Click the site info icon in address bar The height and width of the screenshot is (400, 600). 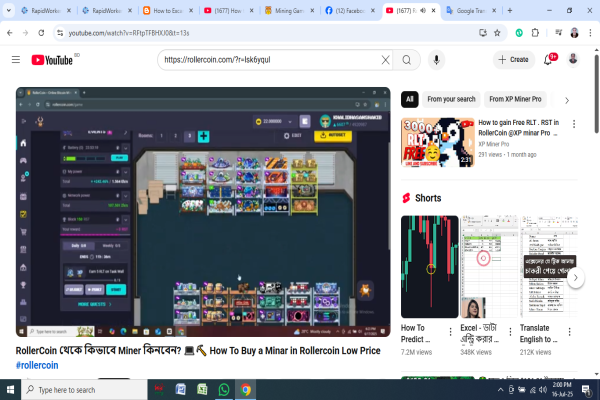click(60, 33)
